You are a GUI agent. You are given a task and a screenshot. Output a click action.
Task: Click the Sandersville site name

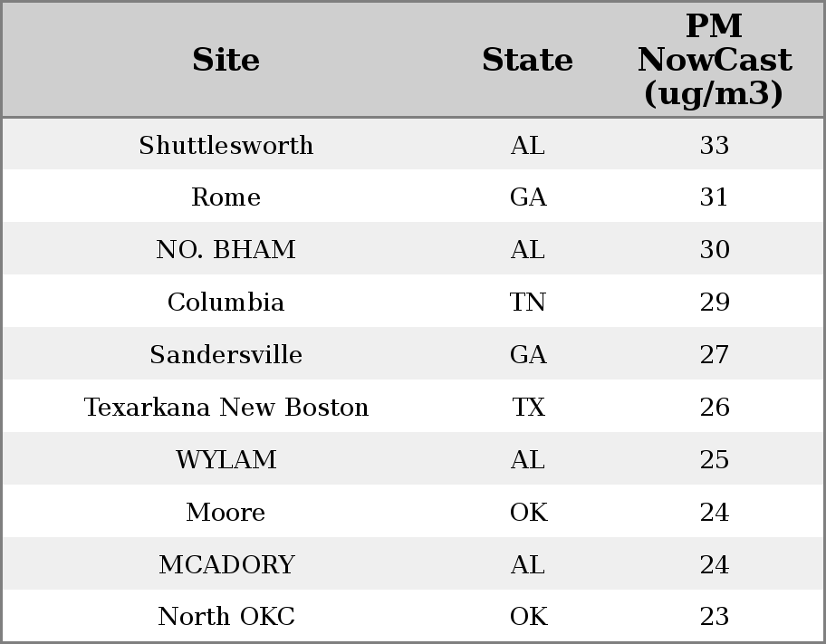tap(226, 355)
